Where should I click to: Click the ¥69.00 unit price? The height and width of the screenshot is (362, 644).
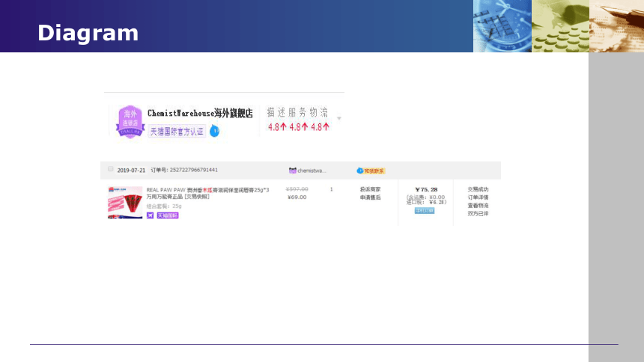click(x=297, y=197)
